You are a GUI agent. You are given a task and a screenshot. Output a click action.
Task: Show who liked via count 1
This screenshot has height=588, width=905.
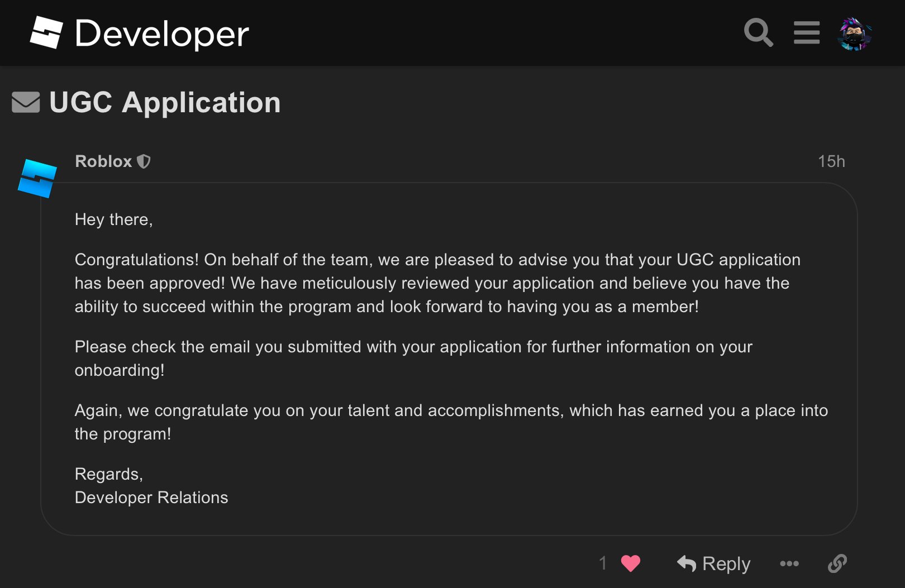pyautogui.click(x=603, y=563)
